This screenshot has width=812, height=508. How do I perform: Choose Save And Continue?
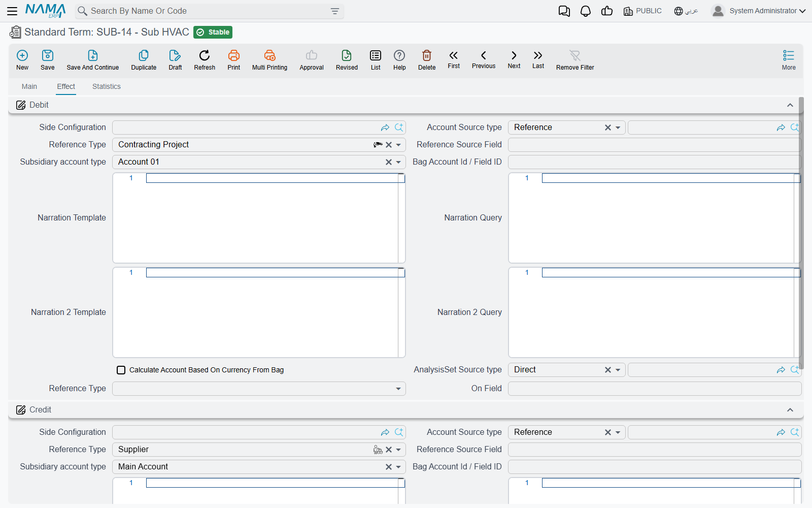[x=93, y=60]
